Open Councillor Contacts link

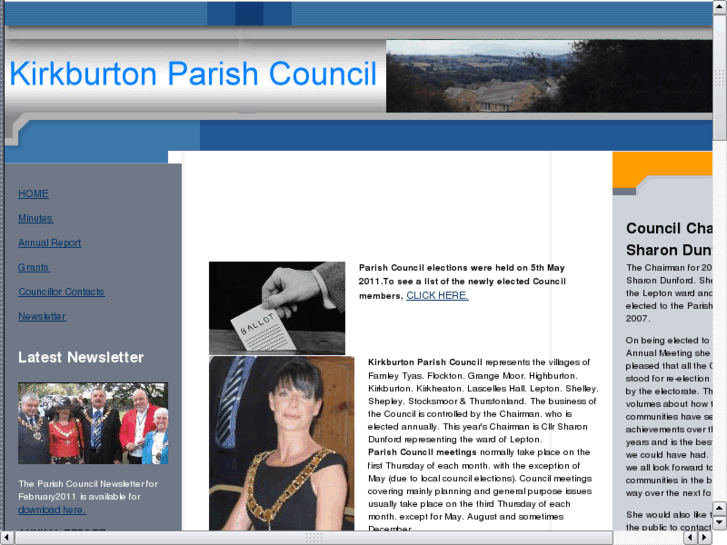pos(61,292)
